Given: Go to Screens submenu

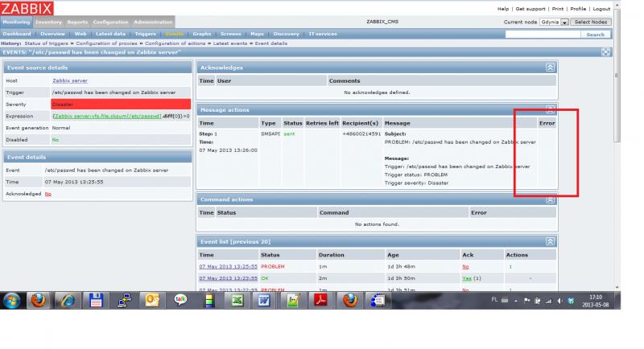Looking at the screenshot, I should pyautogui.click(x=231, y=34).
